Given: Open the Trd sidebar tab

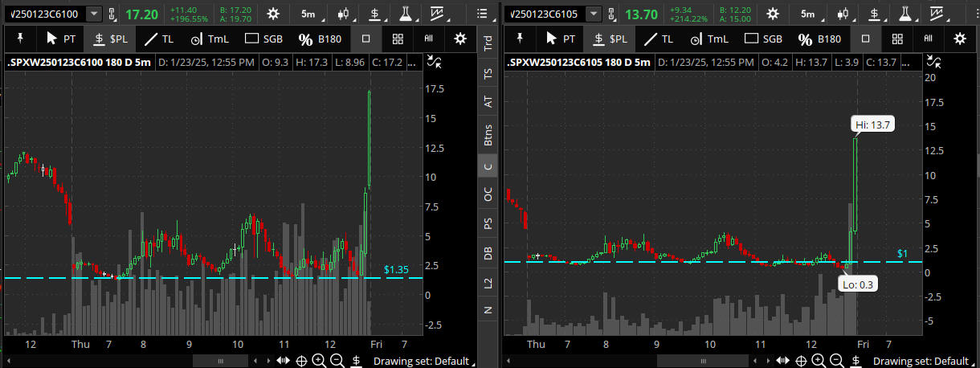Looking at the screenshot, I should tap(488, 44).
